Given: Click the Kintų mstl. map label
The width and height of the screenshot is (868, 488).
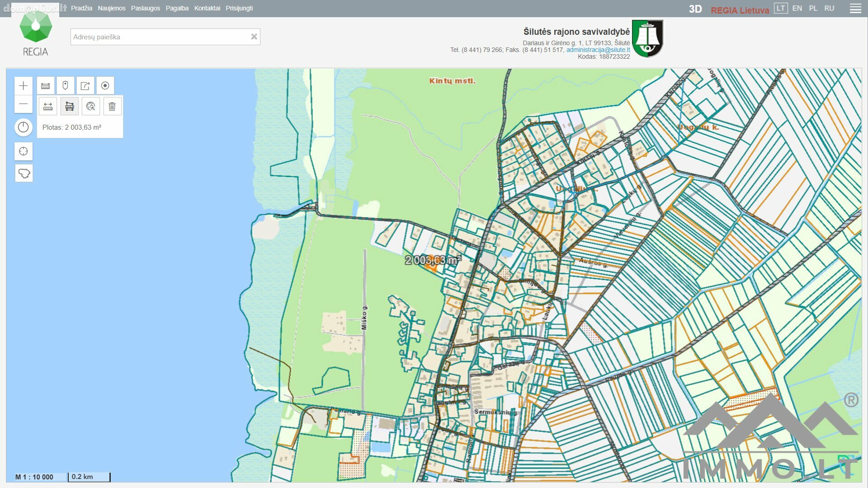Looking at the screenshot, I should click(452, 81).
